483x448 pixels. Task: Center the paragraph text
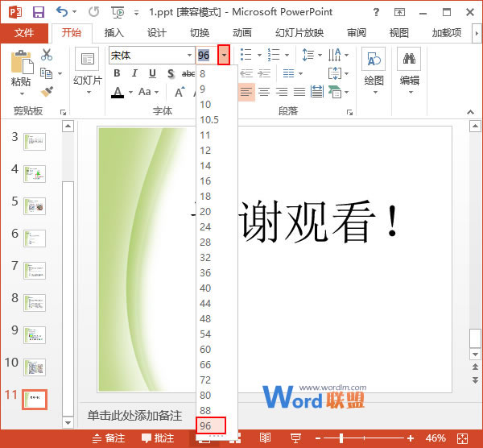(x=264, y=92)
